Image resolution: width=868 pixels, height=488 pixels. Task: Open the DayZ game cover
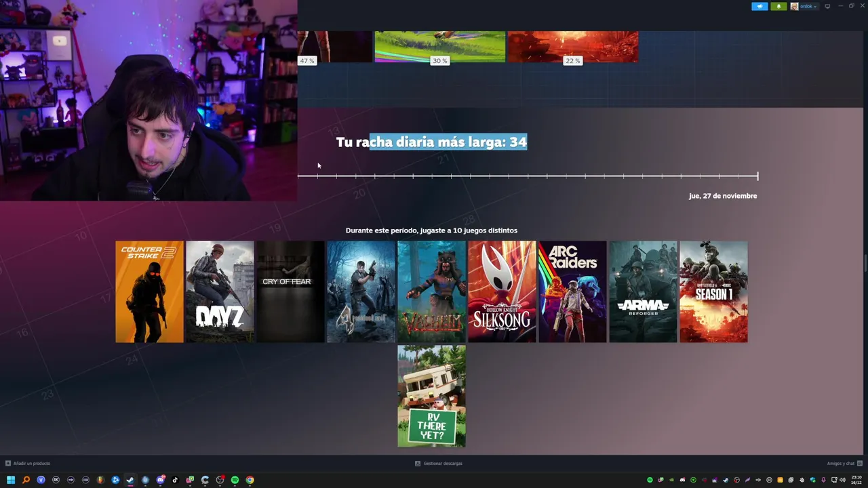[220, 291]
